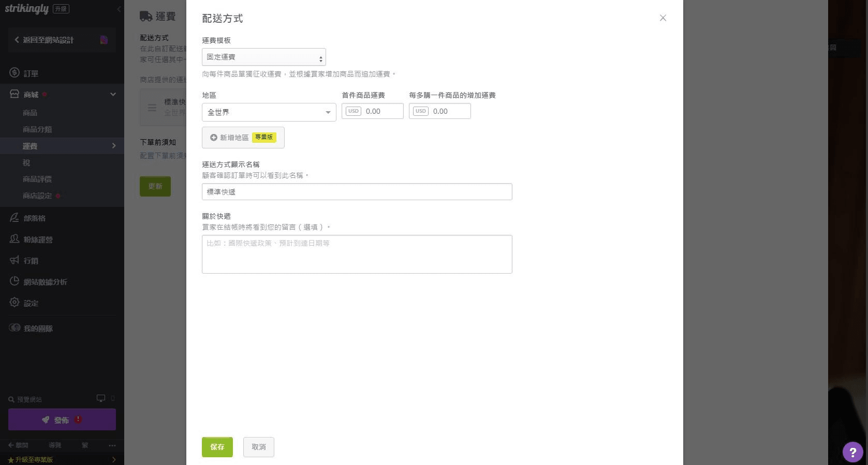This screenshot has width=868, height=465.
Task: Click the purple 發佈 publish button
Action: pos(62,419)
